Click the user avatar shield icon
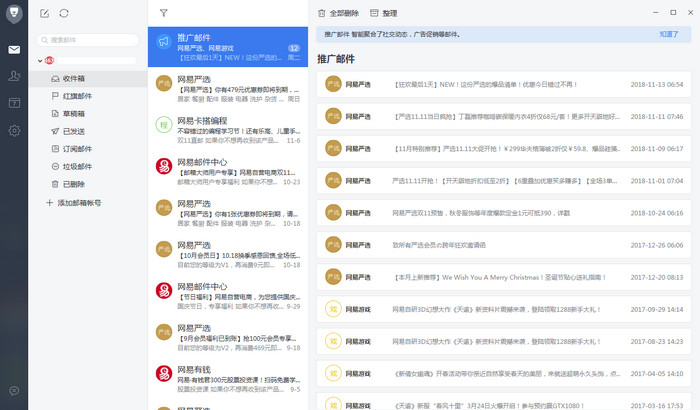This screenshot has width=700, height=410. 14,13
